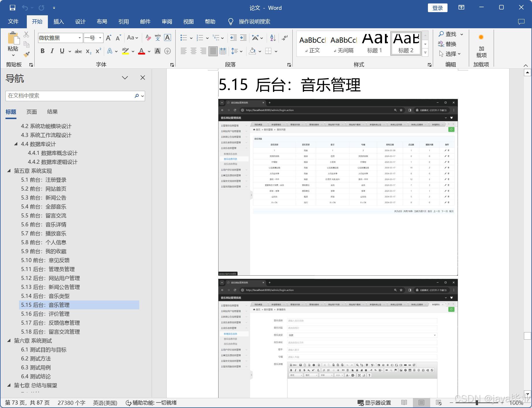Open the 结果 tab in navigation pane
The height and width of the screenshot is (408, 532).
pos(52,112)
